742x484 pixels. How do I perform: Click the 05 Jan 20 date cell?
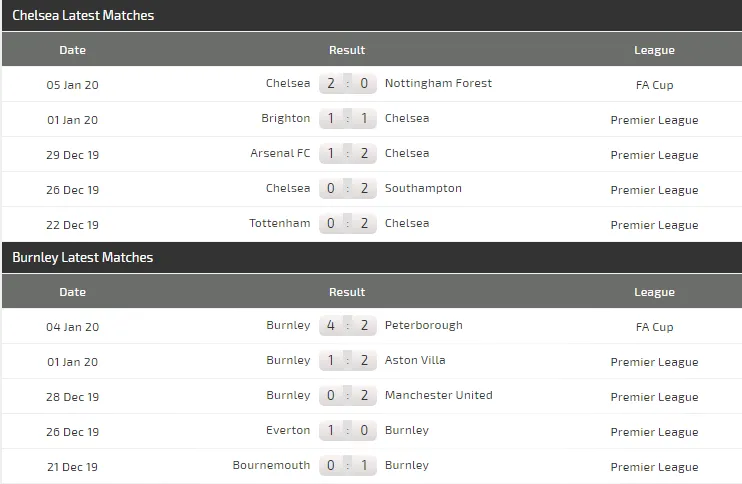[x=73, y=85]
